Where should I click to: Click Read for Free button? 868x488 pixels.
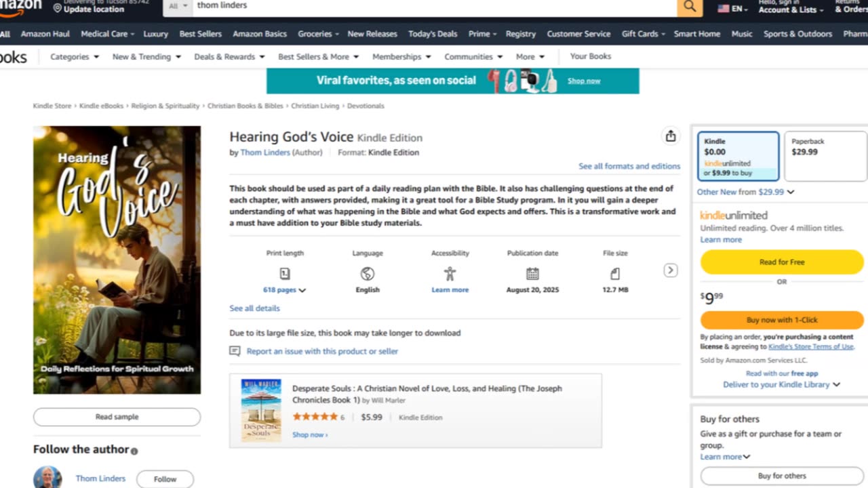(782, 262)
